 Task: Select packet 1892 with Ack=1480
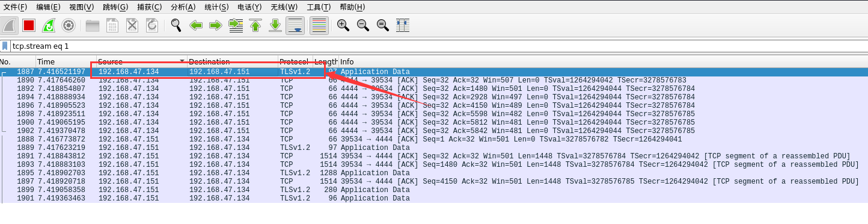tap(434, 89)
